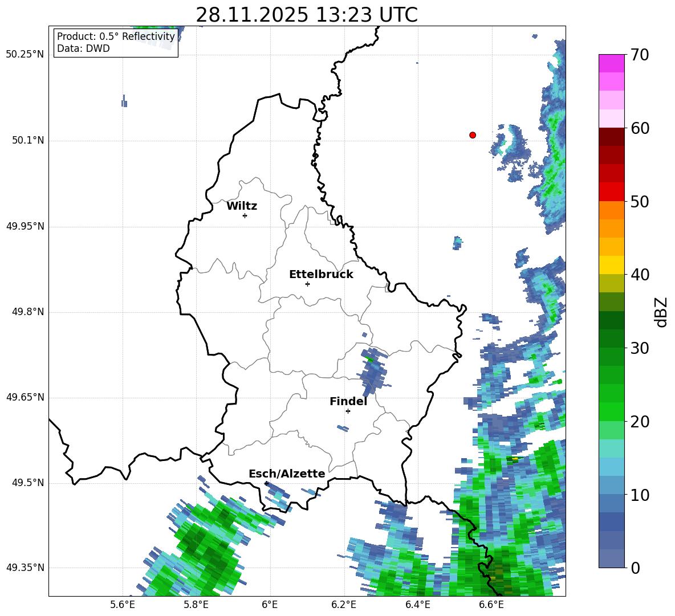Select the Ettelbruck city label
This screenshot has height=616, width=675.
pyautogui.click(x=321, y=275)
